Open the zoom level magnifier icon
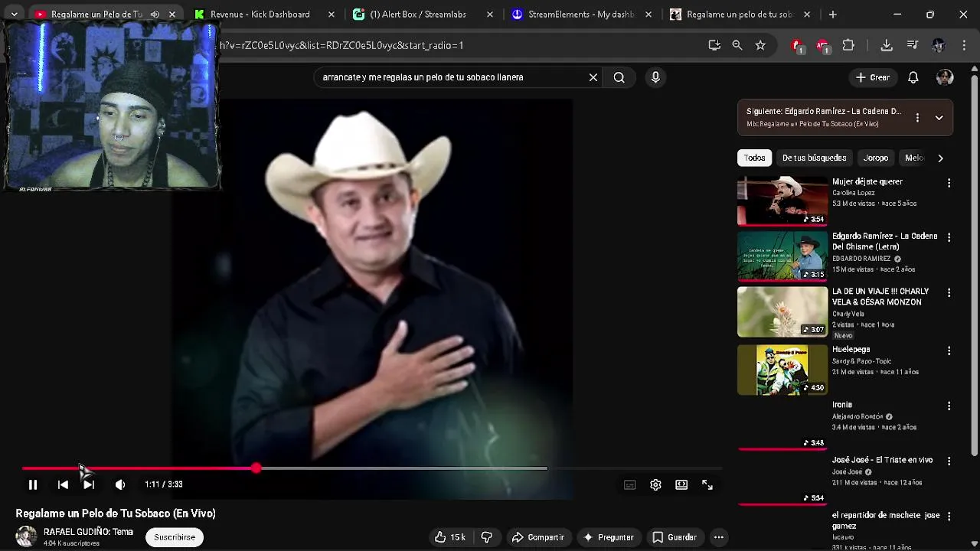The image size is (980, 551). point(737,45)
